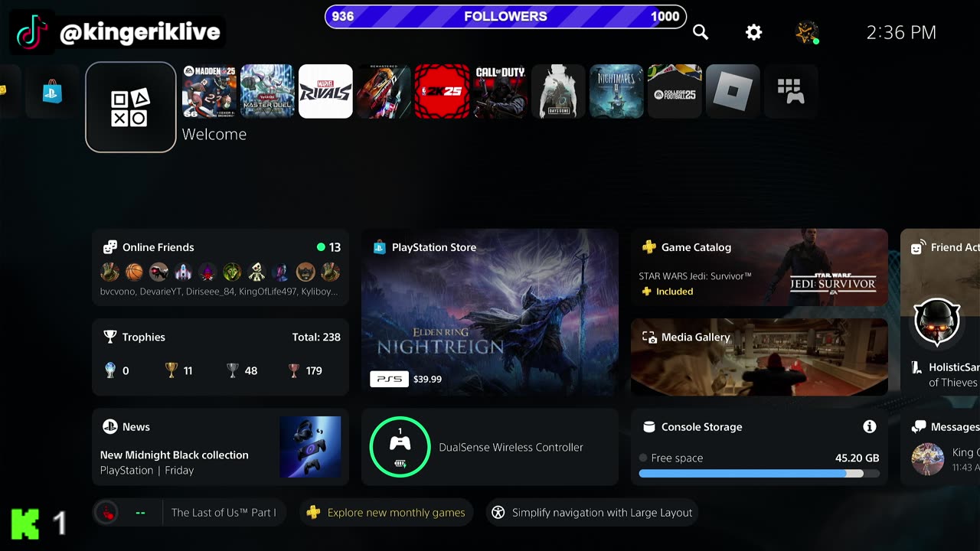Open the PlayStation Store bag icon
Screen dimensions: 980x551
click(x=52, y=91)
